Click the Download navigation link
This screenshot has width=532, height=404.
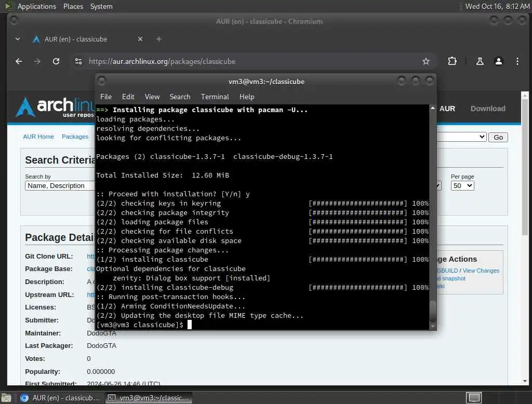(x=487, y=109)
